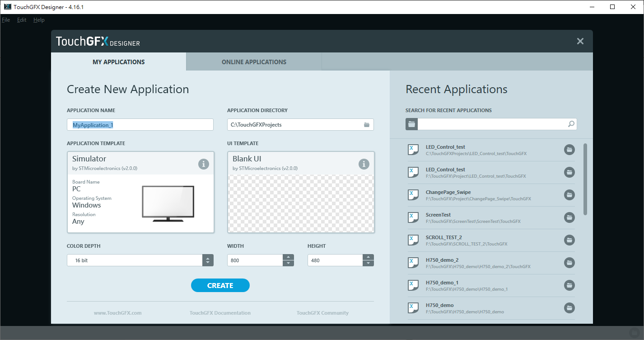Open folder icon for SCROLL_TEST_2
This screenshot has height=340, width=644.
569,240
